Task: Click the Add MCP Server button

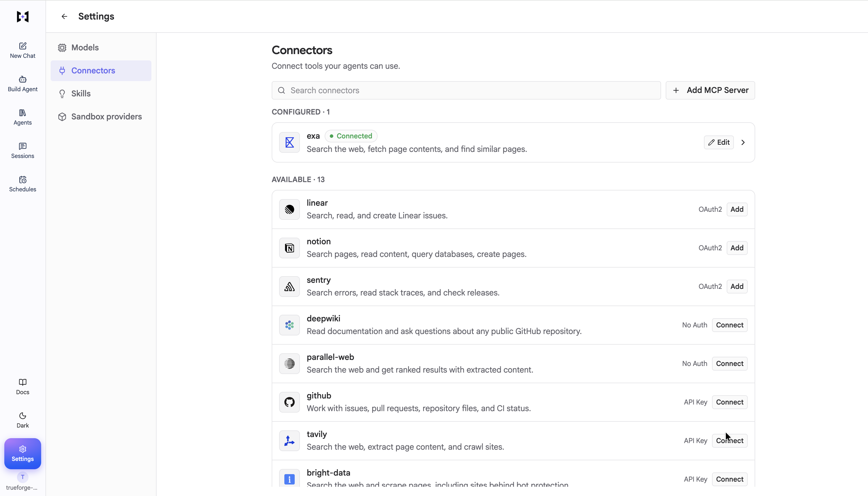Action: (710, 90)
